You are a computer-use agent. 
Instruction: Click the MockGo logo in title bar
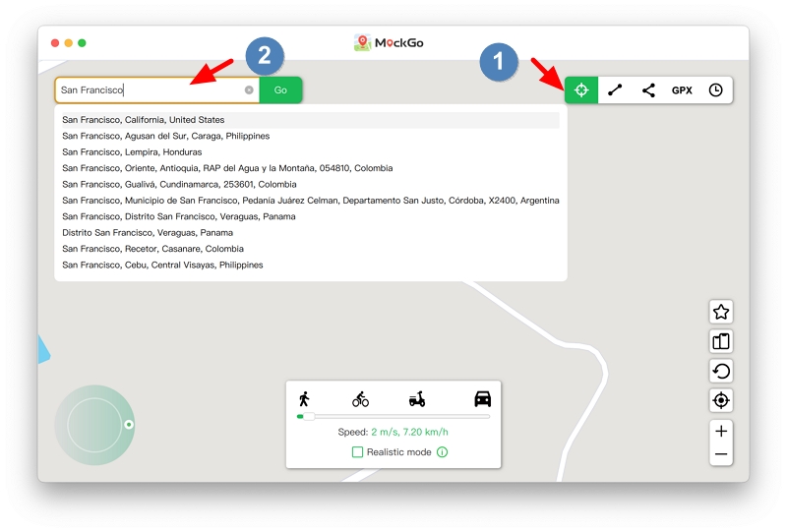click(389, 42)
